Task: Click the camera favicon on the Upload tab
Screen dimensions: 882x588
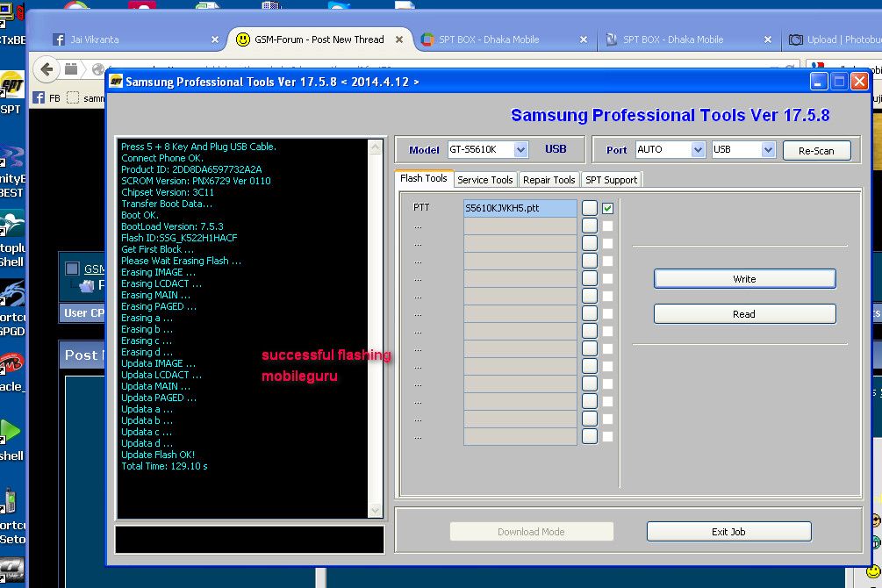Action: [x=795, y=39]
